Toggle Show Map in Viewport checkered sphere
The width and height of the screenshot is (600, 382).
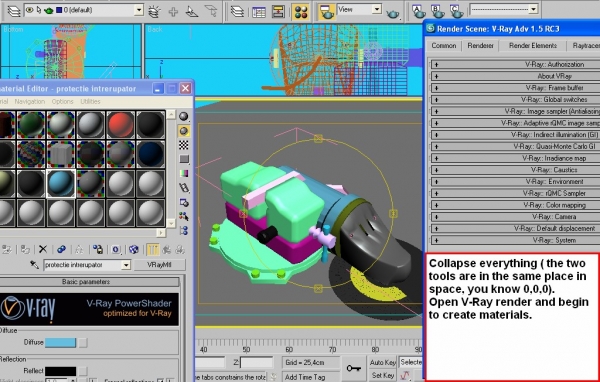[x=134, y=250]
